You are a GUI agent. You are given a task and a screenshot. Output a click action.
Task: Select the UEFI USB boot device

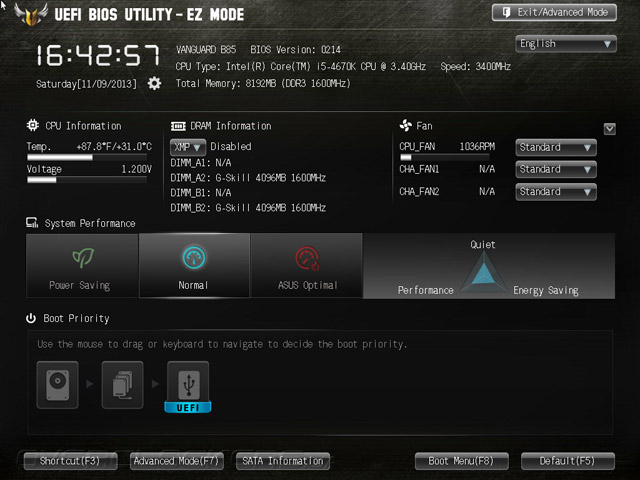coord(188,387)
